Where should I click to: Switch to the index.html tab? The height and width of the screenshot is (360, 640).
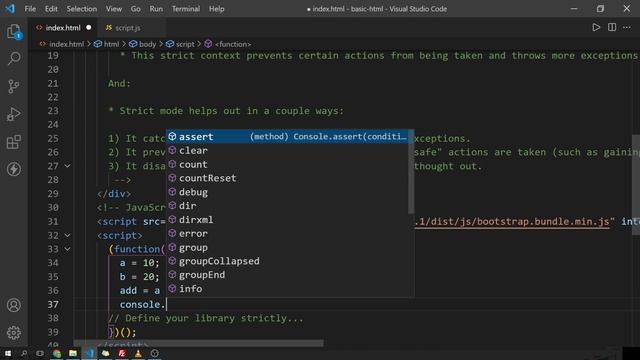[x=62, y=28]
